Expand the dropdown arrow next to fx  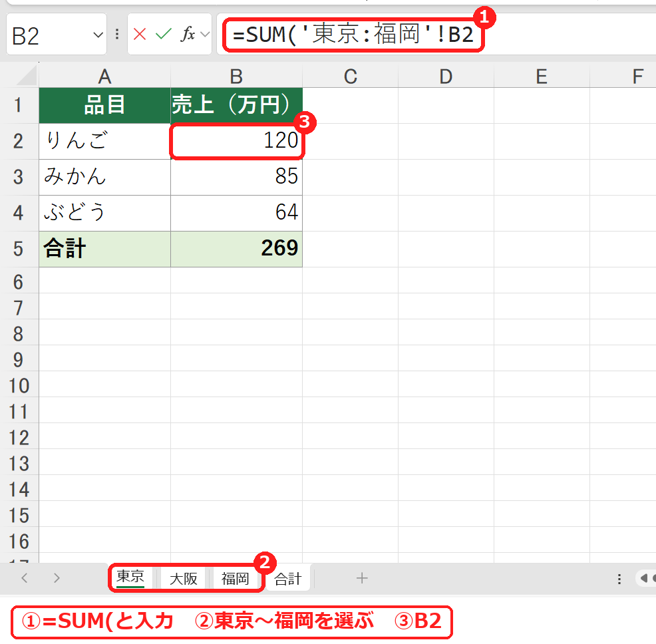(x=205, y=35)
